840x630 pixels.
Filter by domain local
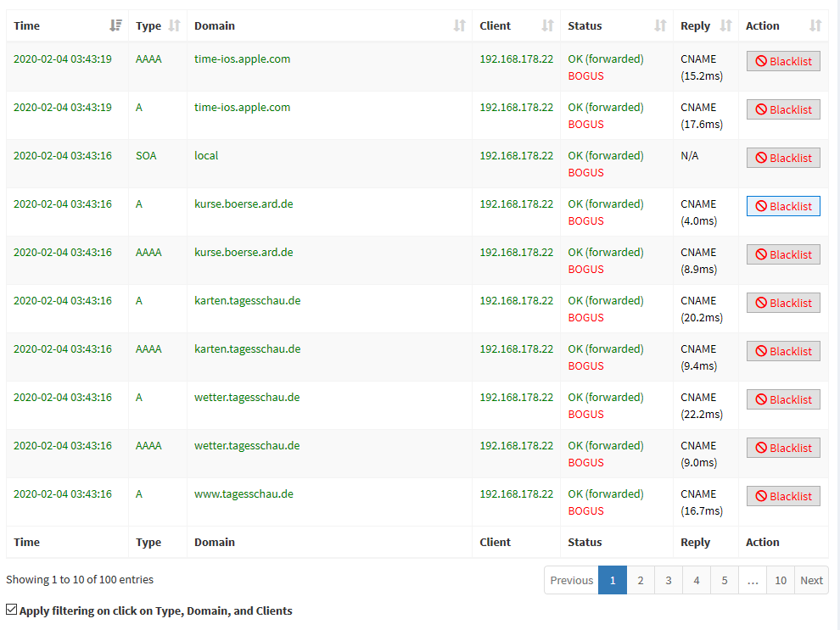click(x=206, y=156)
